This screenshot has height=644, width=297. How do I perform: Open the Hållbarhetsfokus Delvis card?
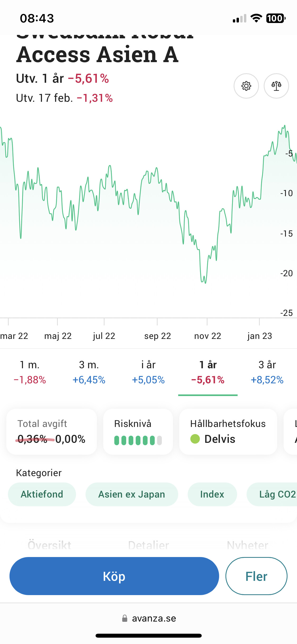[228, 431]
